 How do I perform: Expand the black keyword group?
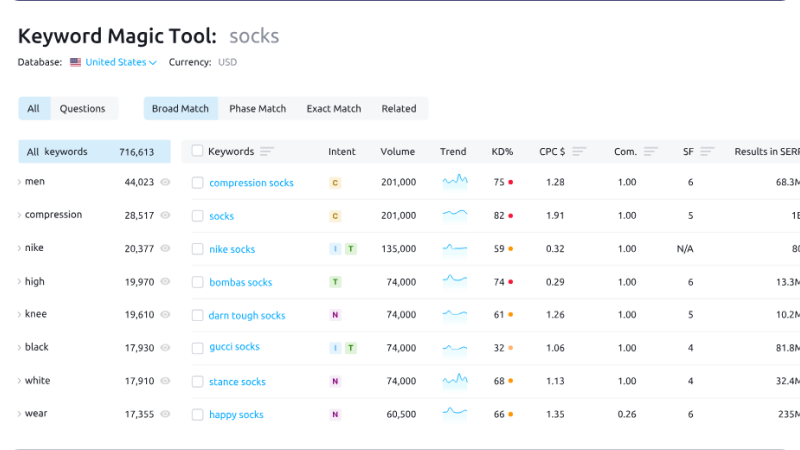pyautogui.click(x=19, y=347)
